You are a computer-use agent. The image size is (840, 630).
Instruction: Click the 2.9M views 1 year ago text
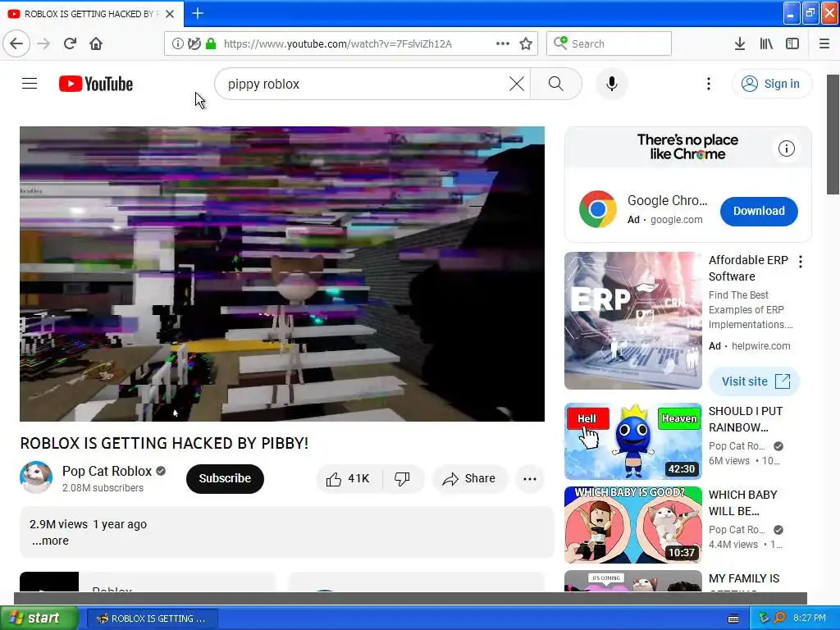tap(89, 524)
